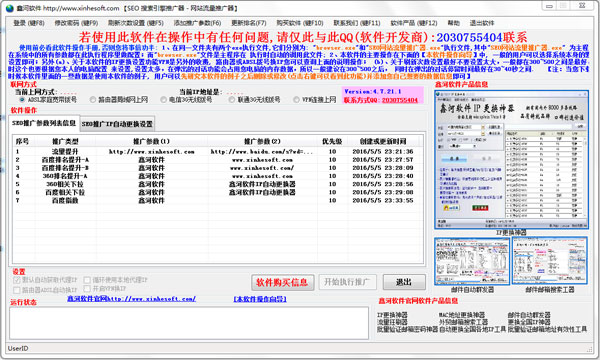600x360 pixels.
Task: Click http://www.baidu.com/s?wd= cell in row 1
Action: (262, 151)
